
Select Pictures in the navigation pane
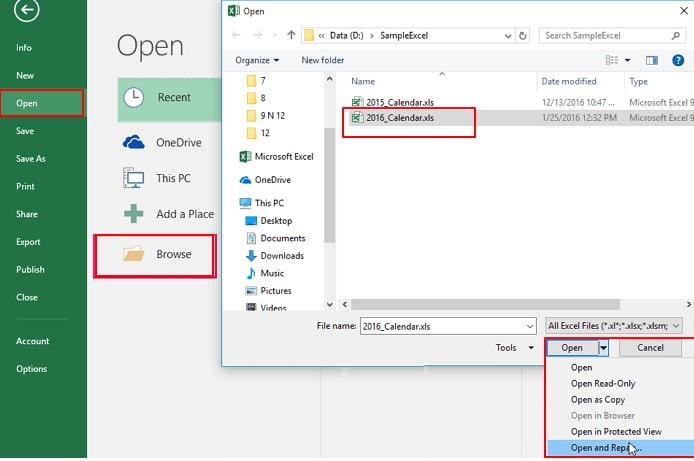click(x=268, y=291)
